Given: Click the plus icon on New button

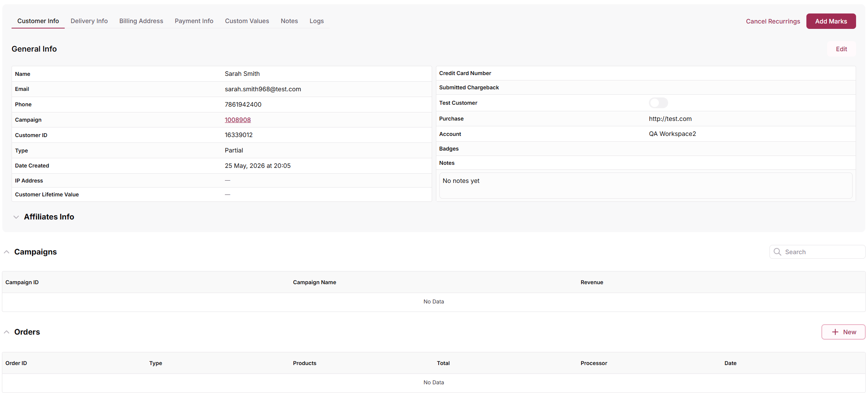Looking at the screenshot, I should [835, 332].
